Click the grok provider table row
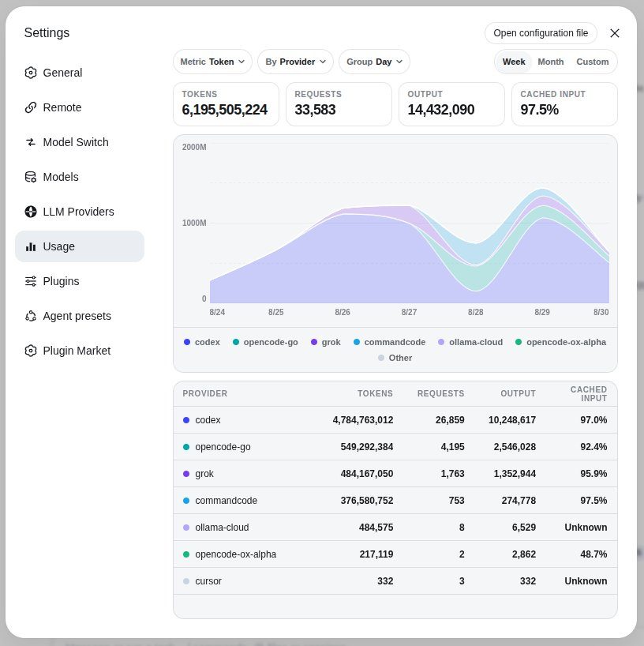Viewport: 644px width, 646px height. click(395, 473)
